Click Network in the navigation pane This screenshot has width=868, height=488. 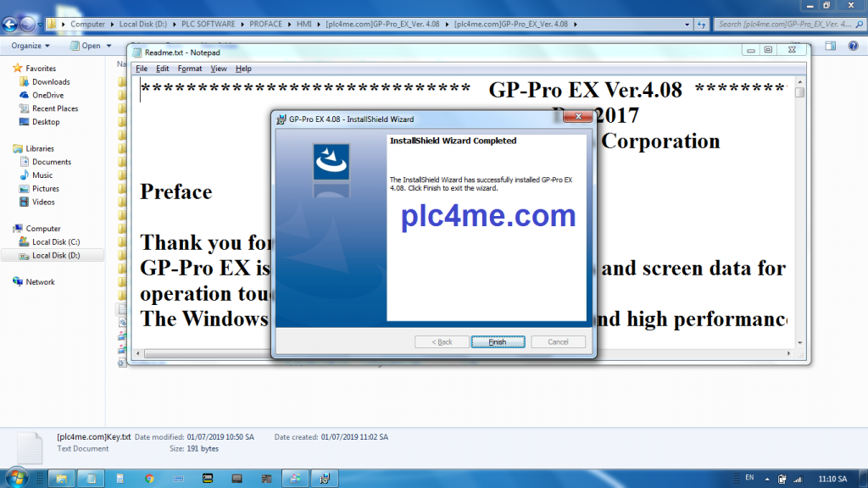pos(40,282)
